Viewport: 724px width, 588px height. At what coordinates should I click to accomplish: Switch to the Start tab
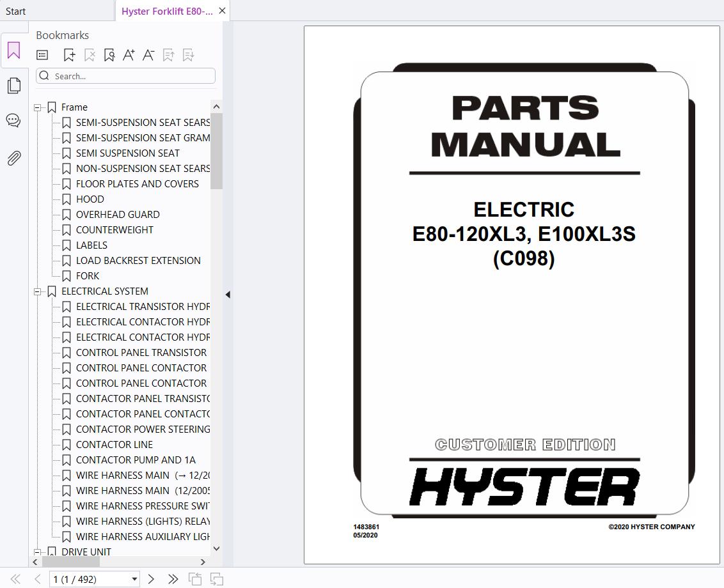pos(16,10)
